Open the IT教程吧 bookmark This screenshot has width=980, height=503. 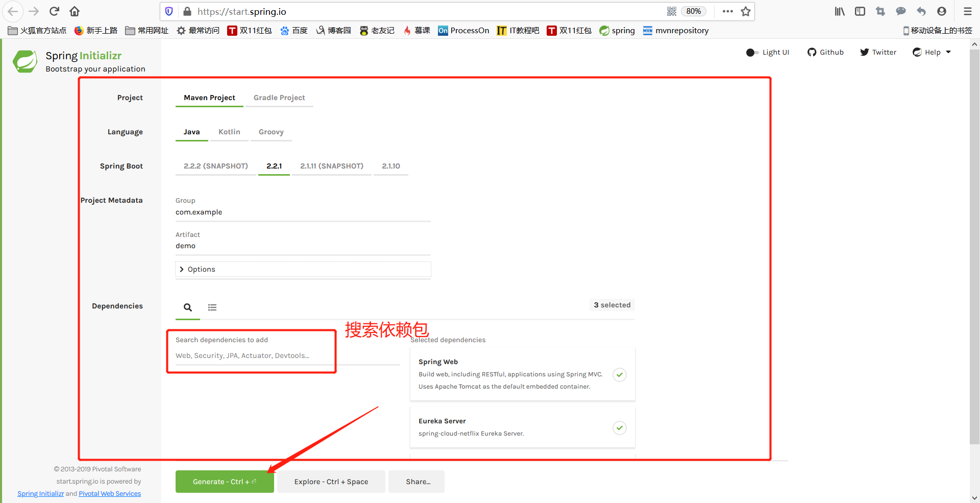click(518, 31)
